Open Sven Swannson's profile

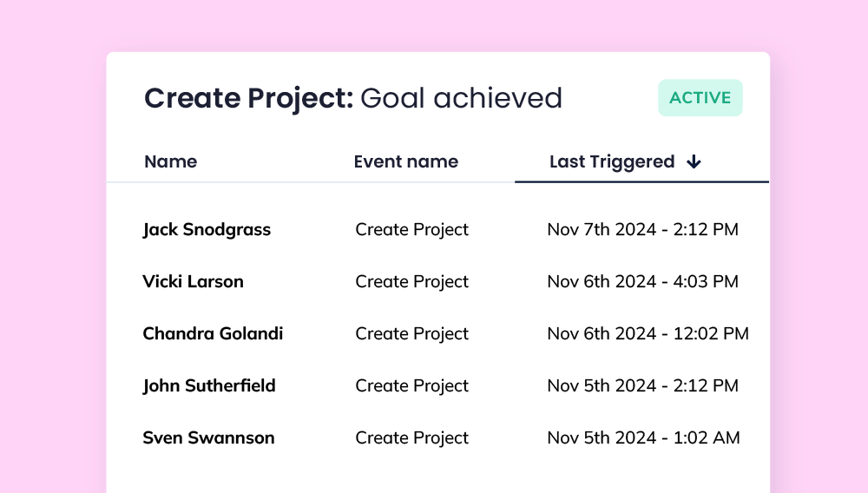(x=208, y=437)
